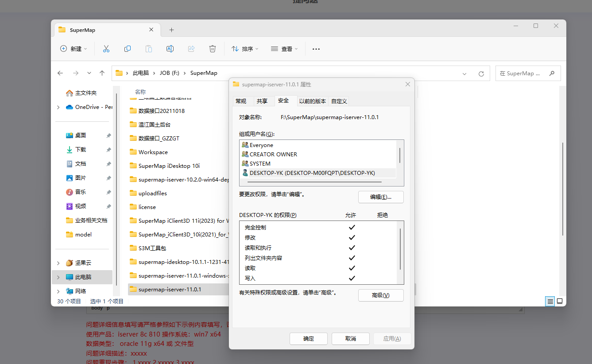The image size is (592, 364).
Task: Select the Workspace folder
Action: tap(148, 152)
